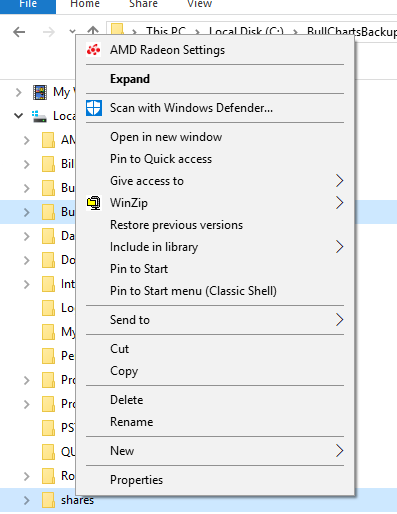This screenshot has height=514, width=397.
Task: Expand the shares folder tree node
Action: click(27, 500)
